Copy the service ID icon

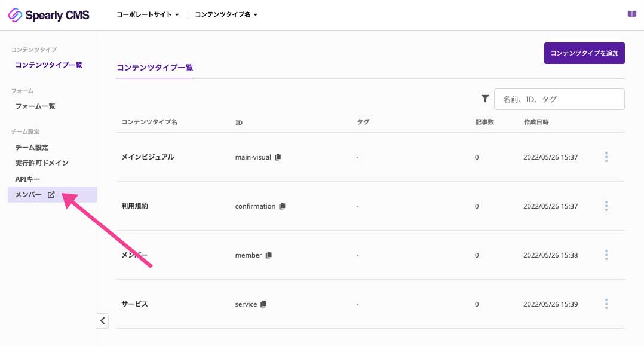tap(263, 304)
